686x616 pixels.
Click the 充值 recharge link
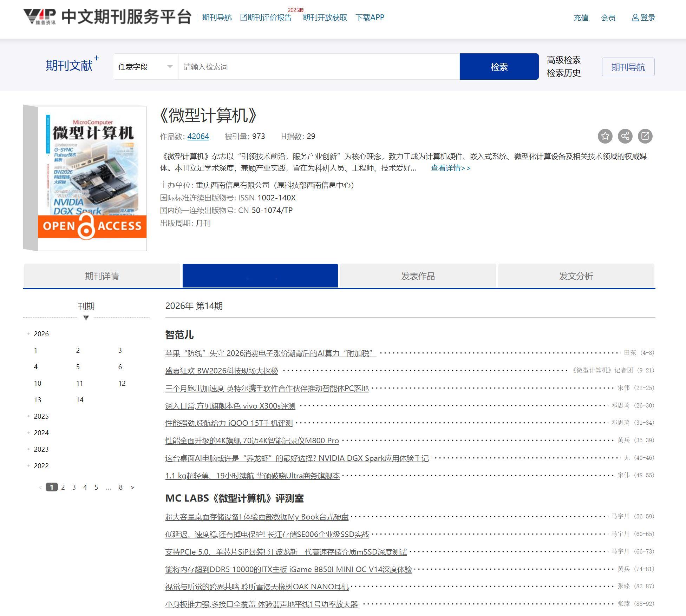coord(581,18)
